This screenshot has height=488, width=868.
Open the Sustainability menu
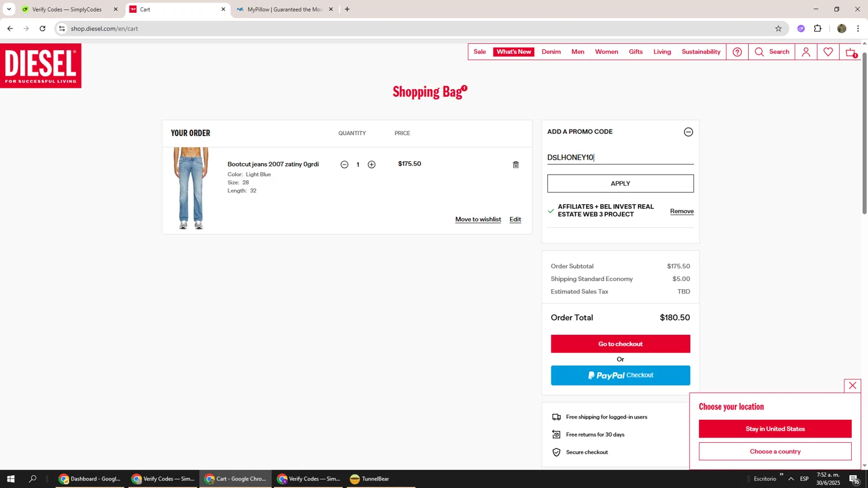(x=701, y=52)
